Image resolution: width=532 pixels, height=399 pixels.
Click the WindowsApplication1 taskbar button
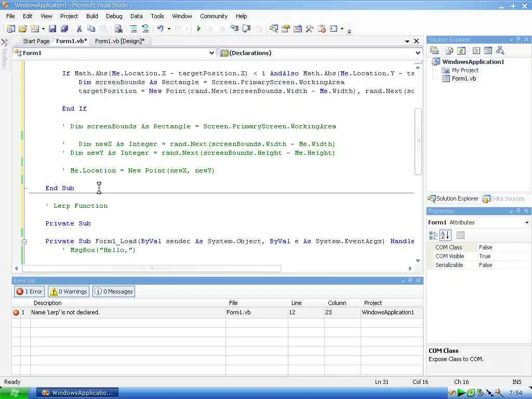point(77,393)
